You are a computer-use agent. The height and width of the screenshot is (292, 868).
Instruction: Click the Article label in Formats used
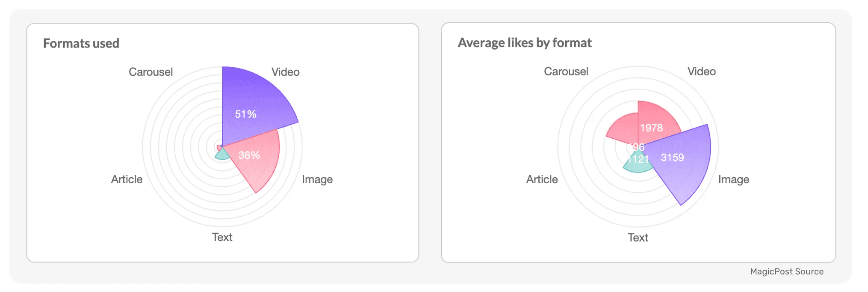pyautogui.click(x=127, y=179)
